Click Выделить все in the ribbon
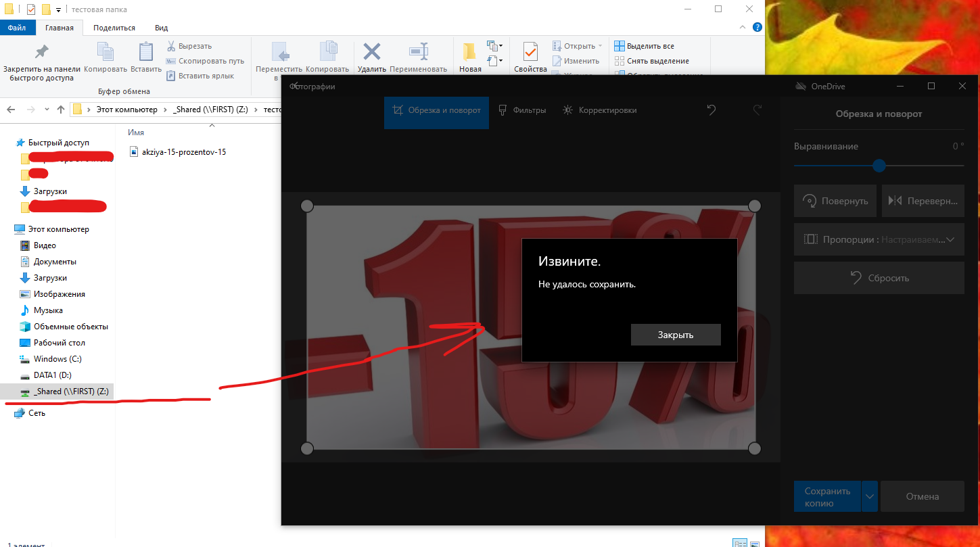This screenshot has width=980, height=547. point(644,46)
